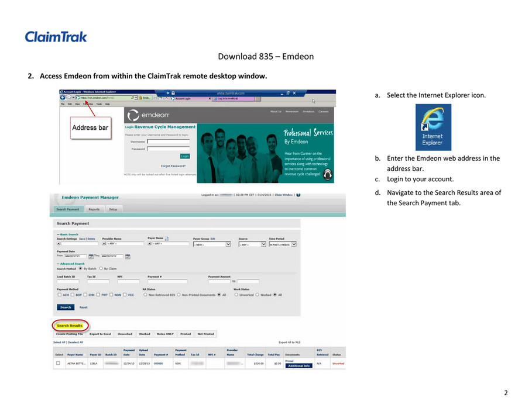Collapse the Basic Search section

coord(67,234)
